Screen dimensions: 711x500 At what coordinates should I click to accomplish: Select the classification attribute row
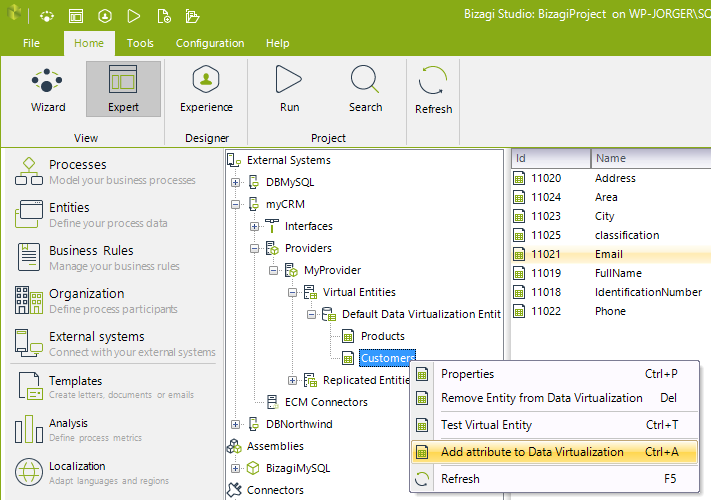(611, 235)
